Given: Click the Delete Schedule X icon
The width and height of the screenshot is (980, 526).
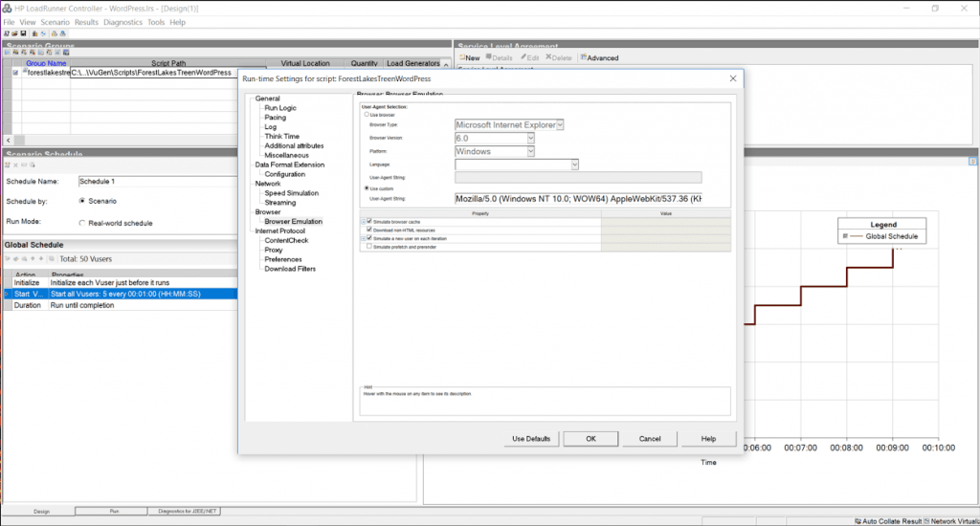Looking at the screenshot, I should click(15, 164).
